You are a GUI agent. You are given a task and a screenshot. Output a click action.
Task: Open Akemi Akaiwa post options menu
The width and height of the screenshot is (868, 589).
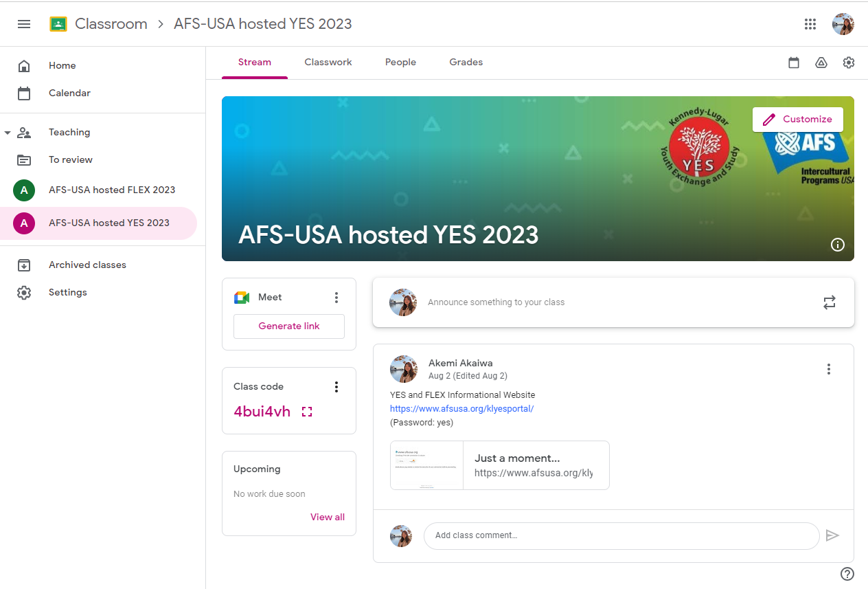pos(829,369)
